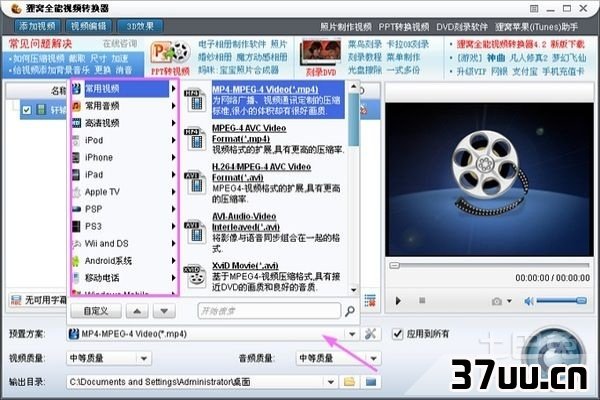Click the search magnifier icon
This screenshot has width=600, height=400.
(x=350, y=311)
